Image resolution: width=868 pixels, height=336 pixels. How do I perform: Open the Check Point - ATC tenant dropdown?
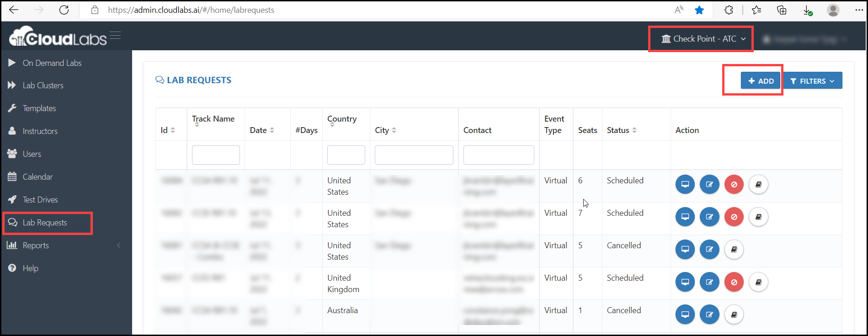(703, 39)
